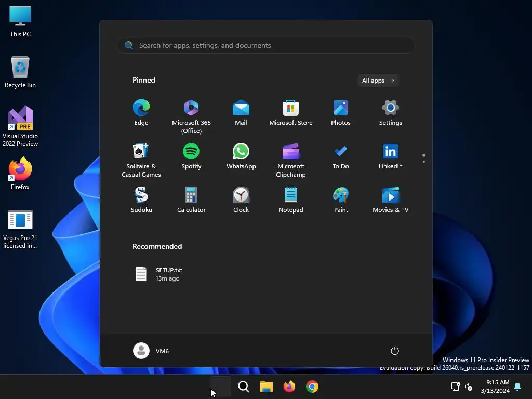Open the power options button
The image size is (532, 399).
coord(395,351)
